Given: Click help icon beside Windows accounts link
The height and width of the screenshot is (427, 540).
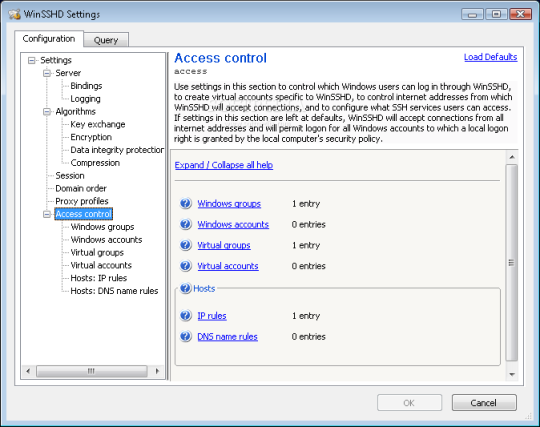Looking at the screenshot, I should pyautogui.click(x=185, y=224).
